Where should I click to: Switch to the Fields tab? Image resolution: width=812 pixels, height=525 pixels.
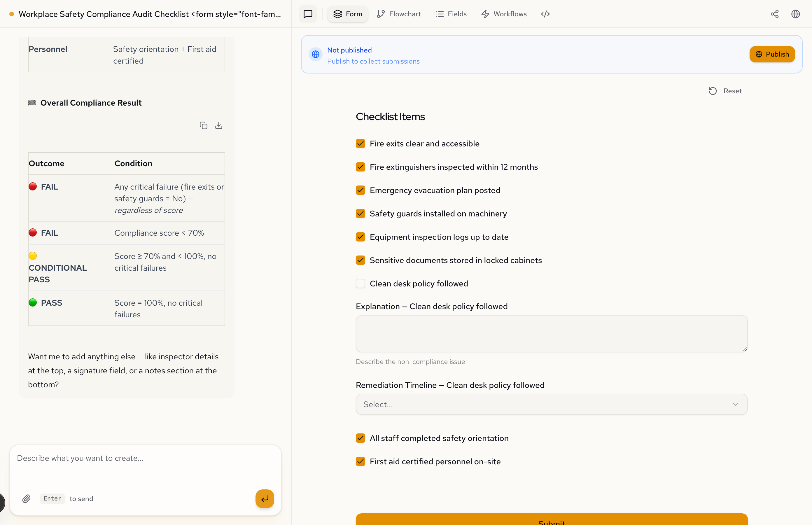pos(451,14)
